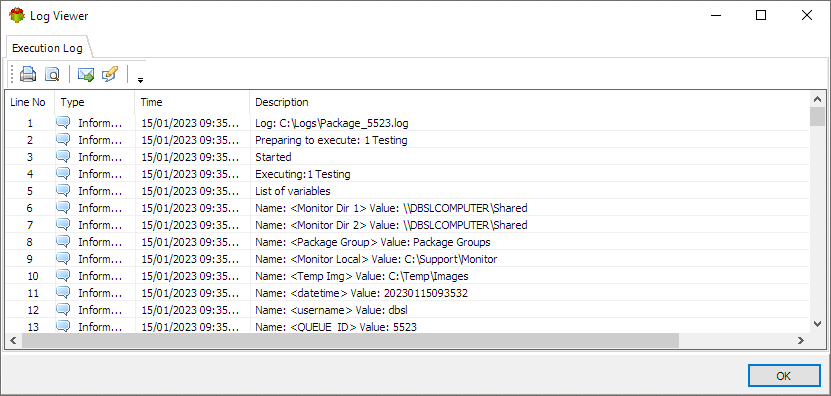Click line number 9 cell

pos(30,259)
